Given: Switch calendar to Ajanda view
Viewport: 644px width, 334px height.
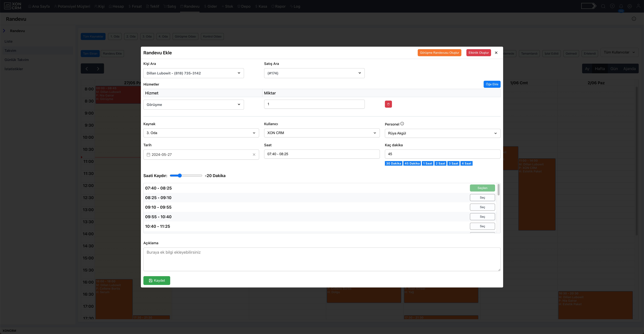Looking at the screenshot, I should [x=629, y=69].
